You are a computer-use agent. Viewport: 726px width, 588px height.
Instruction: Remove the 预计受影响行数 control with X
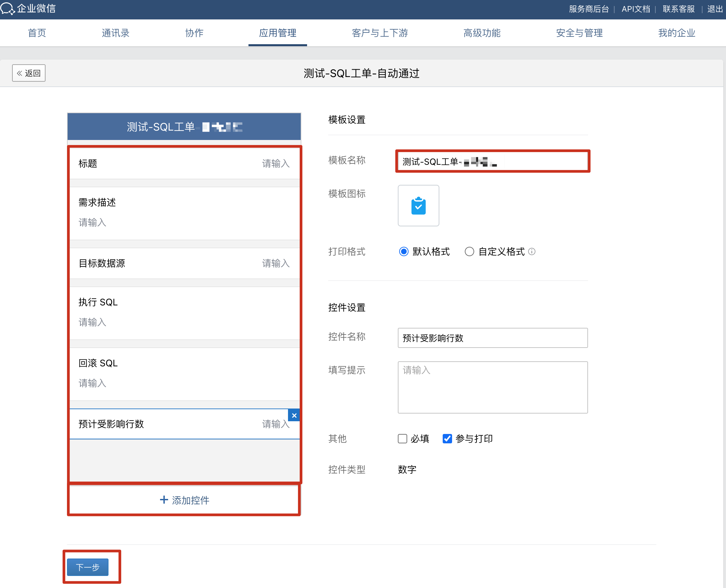[x=294, y=415]
